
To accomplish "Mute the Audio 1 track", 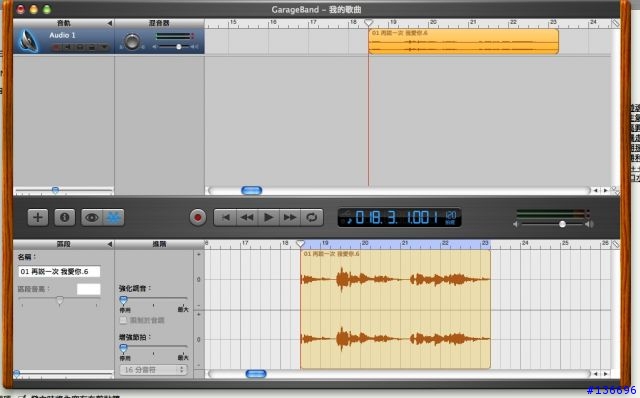I will click(68, 47).
